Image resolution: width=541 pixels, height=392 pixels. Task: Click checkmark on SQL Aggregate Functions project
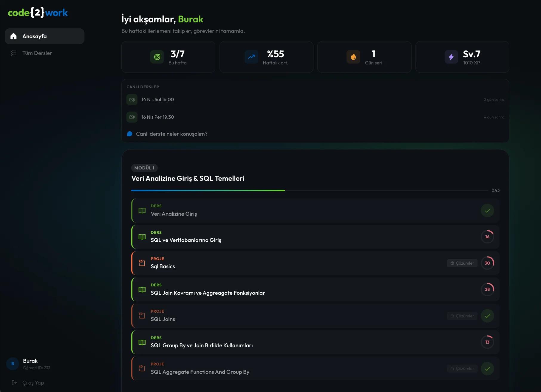coord(487,369)
